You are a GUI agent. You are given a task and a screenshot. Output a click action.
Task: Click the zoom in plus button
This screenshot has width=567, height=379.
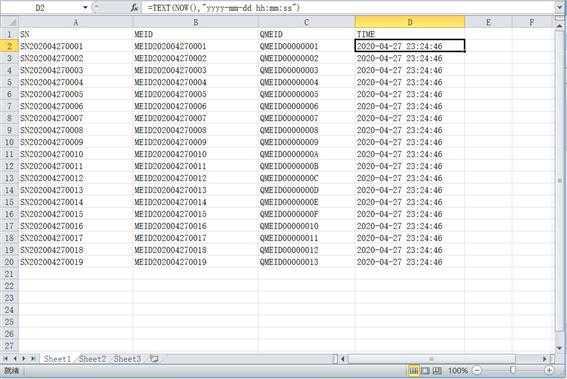(549, 370)
